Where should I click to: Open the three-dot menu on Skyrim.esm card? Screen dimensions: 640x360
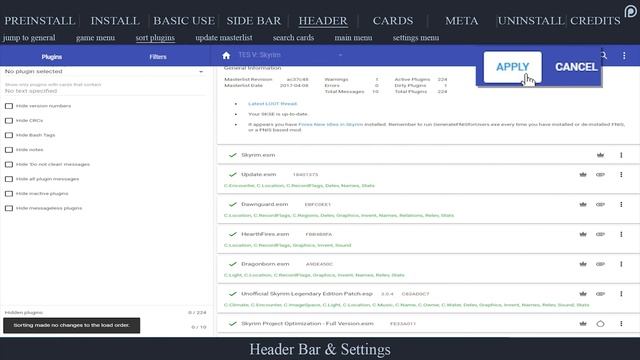click(621, 155)
